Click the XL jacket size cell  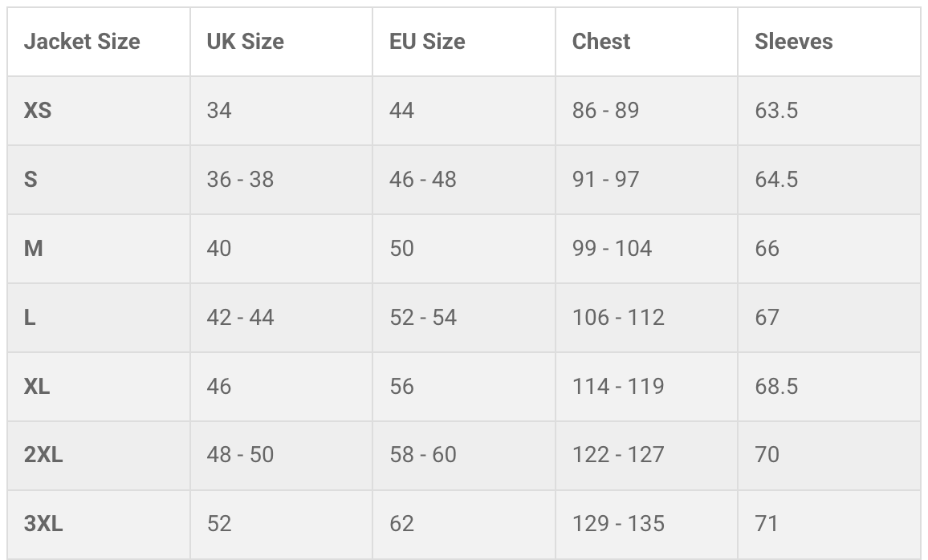point(37,386)
